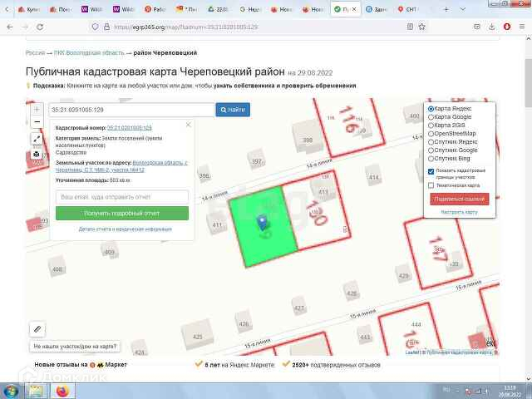
Task: Click green Получить подробный отчет button
Action: tap(122, 214)
